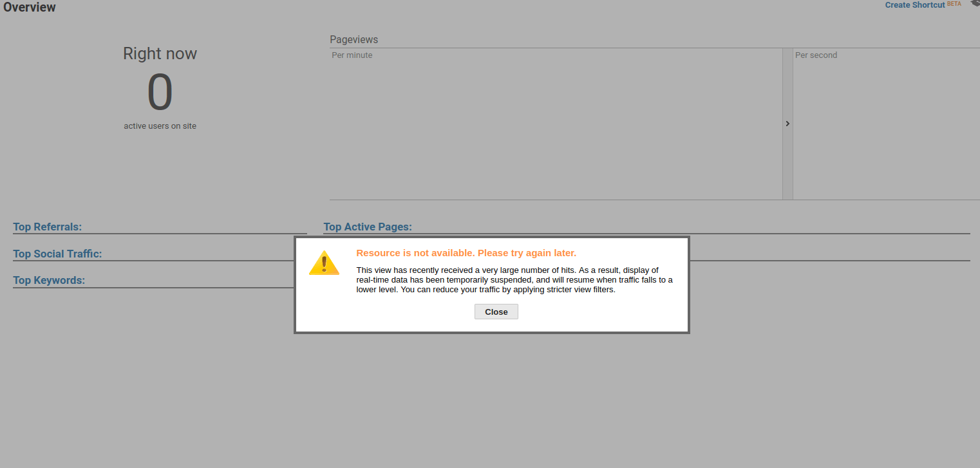Expand the per-second pageviews chevron arrow

point(787,124)
